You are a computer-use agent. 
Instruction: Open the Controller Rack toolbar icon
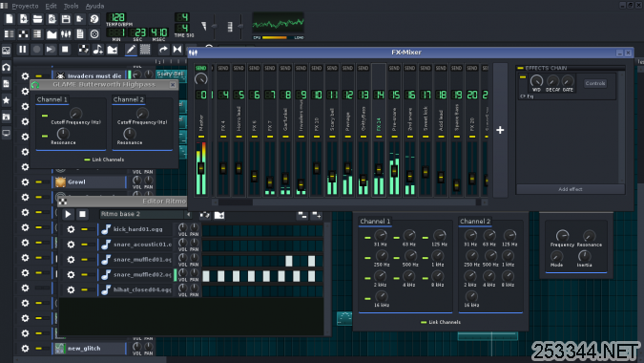94,34
